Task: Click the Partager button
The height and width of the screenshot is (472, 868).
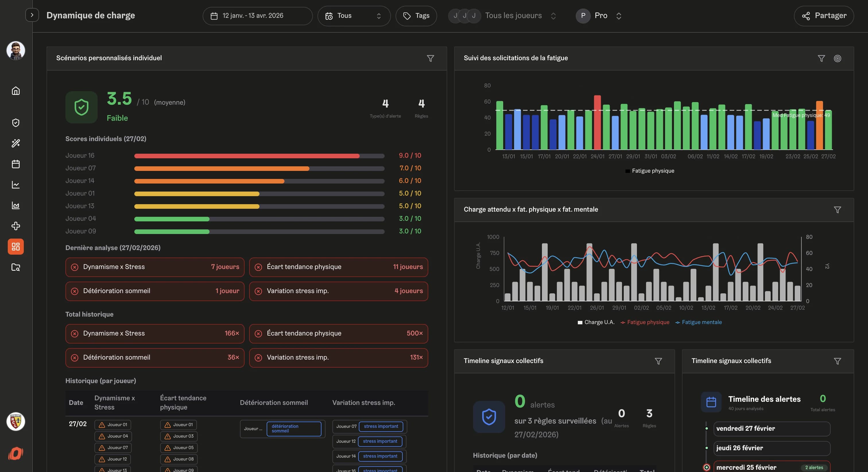Action: [x=824, y=16]
